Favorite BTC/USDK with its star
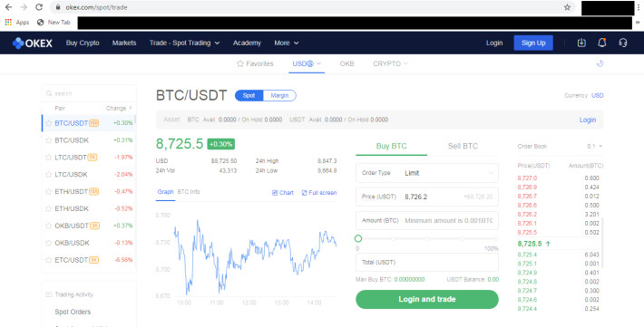Image resolution: width=644 pixels, height=327 pixels. [48, 140]
